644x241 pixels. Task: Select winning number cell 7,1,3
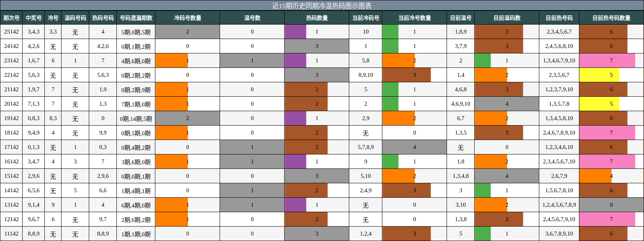click(33, 104)
